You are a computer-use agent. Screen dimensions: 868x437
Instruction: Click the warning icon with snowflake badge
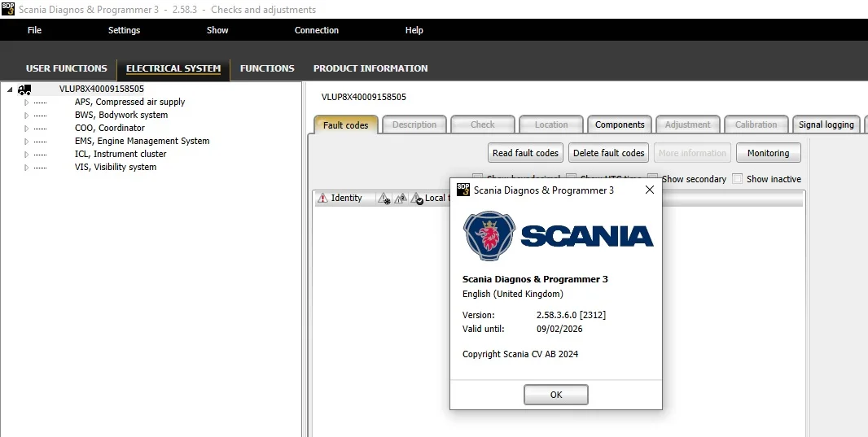click(384, 198)
